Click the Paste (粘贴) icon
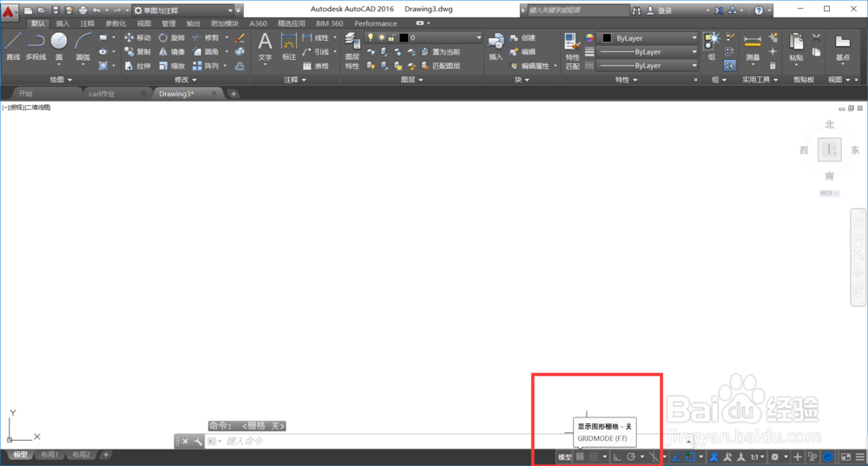Viewport: 868px width, 466px height. coord(796,47)
